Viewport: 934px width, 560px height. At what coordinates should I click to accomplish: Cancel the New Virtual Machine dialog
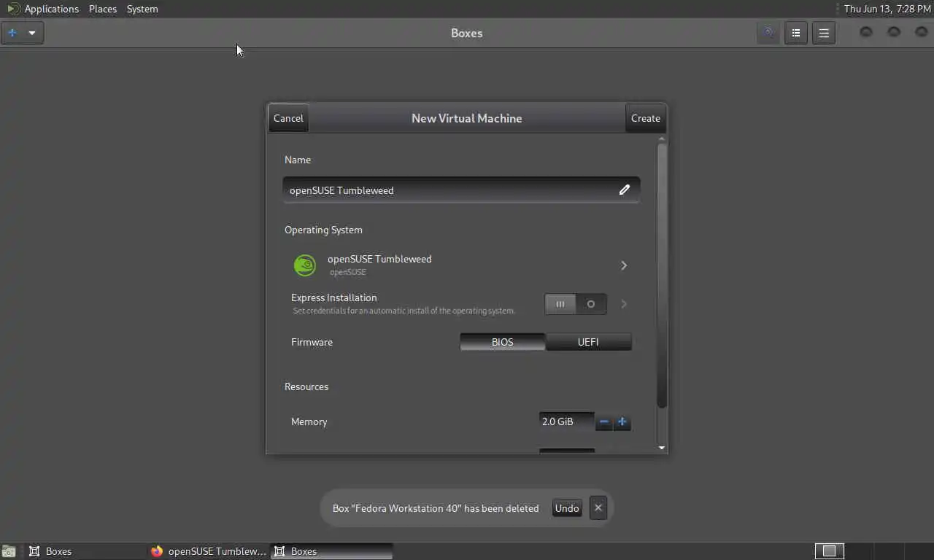coord(288,118)
